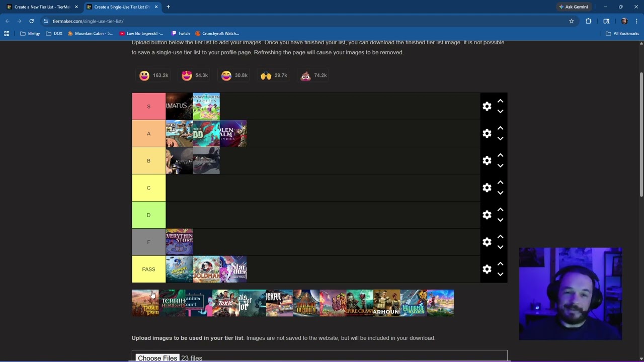This screenshot has height=362, width=644.
Task: Open a new browser tab
Action: 168,7
